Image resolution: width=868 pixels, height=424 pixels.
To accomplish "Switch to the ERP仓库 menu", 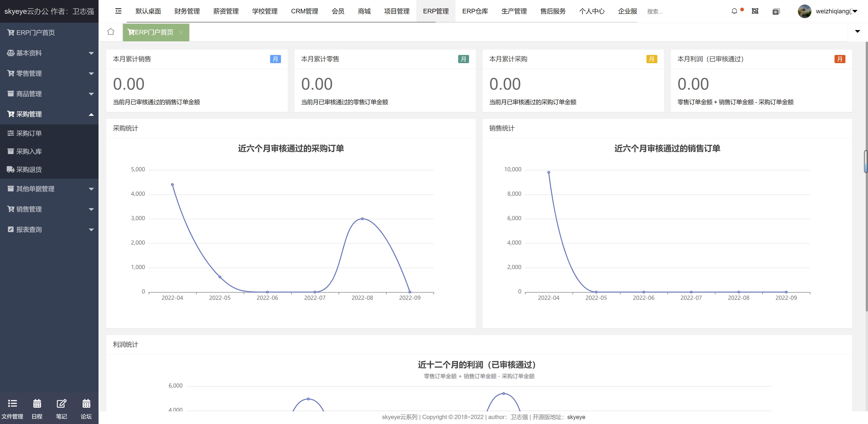I will [475, 11].
